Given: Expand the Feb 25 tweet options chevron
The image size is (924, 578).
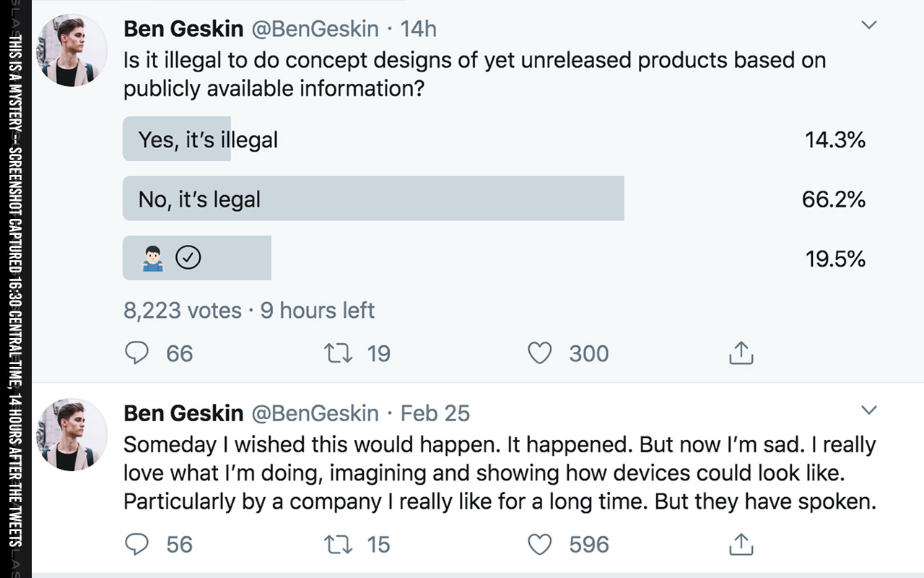Looking at the screenshot, I should [870, 410].
